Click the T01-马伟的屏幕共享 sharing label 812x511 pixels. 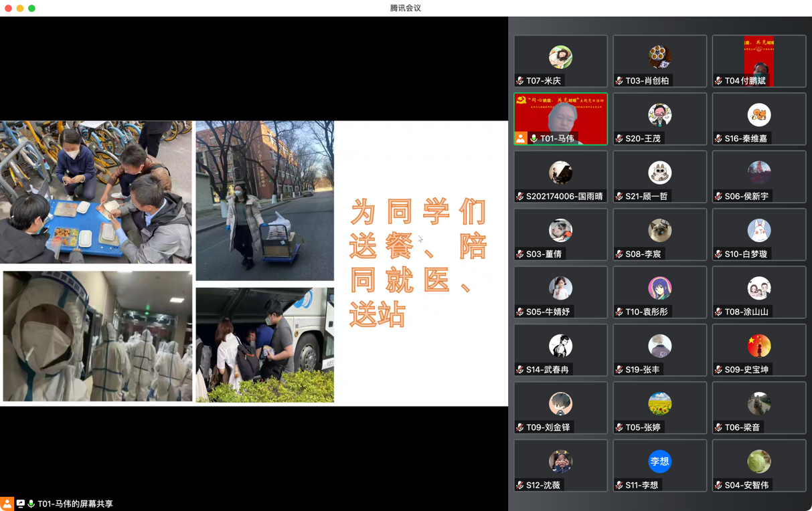[75, 504]
